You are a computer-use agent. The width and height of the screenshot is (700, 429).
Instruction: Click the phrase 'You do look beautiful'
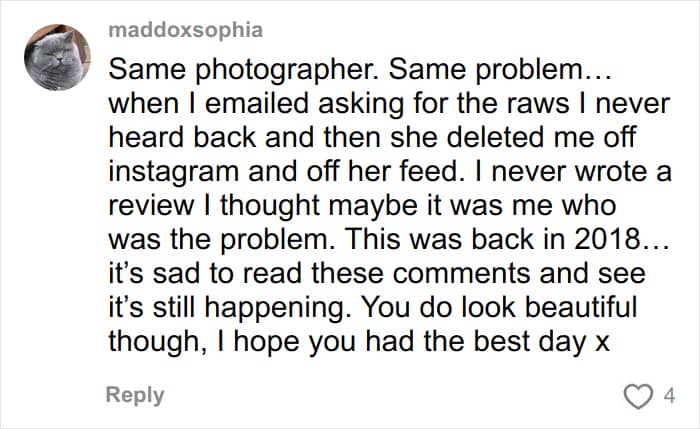(499, 307)
